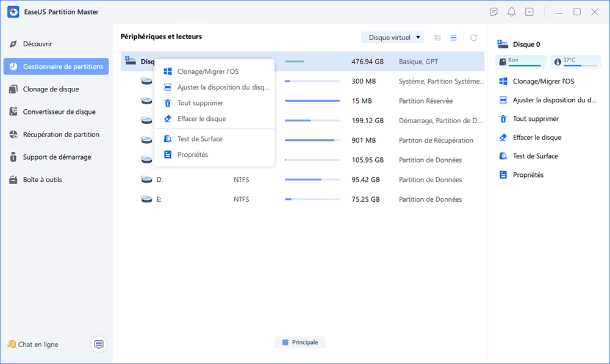Select the 199.12 GB Démarrage partition row
Screen dimensions: 610x364
tap(303, 121)
